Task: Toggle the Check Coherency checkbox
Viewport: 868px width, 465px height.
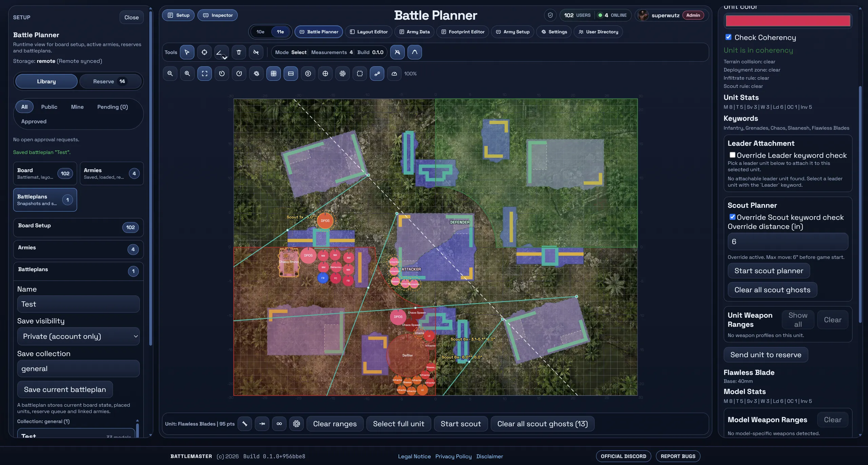Action: tap(728, 37)
